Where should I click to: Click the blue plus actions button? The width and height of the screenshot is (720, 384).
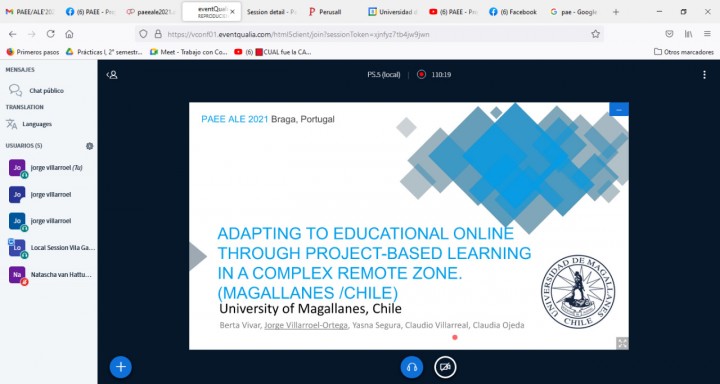pos(121,367)
